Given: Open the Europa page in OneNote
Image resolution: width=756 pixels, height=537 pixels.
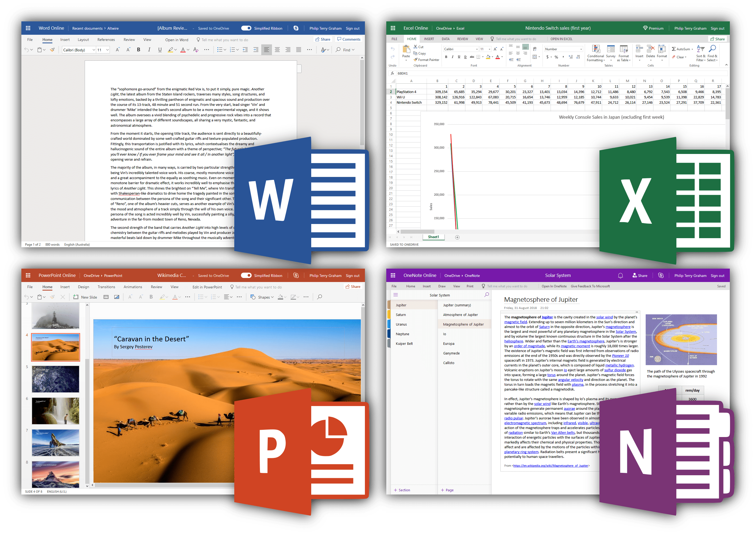Looking at the screenshot, I should coord(448,343).
